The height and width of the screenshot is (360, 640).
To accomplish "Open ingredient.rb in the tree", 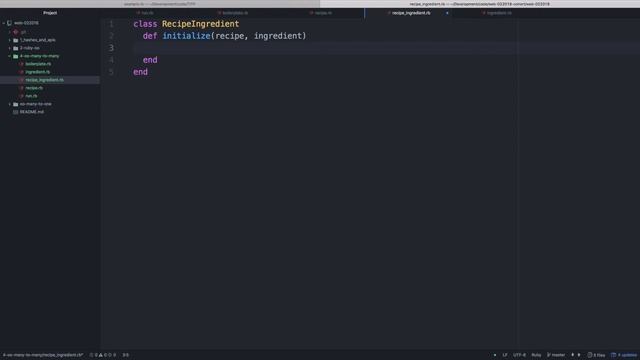I will coord(38,72).
